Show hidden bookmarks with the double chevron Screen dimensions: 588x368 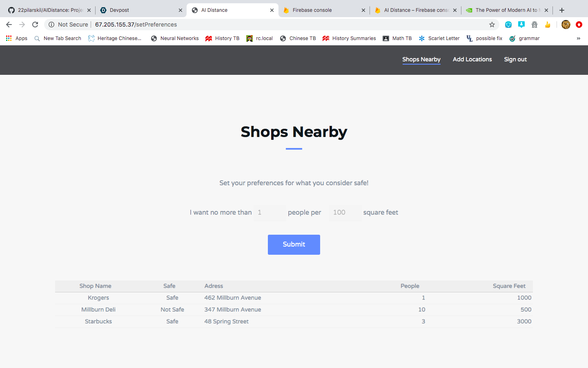[578, 38]
